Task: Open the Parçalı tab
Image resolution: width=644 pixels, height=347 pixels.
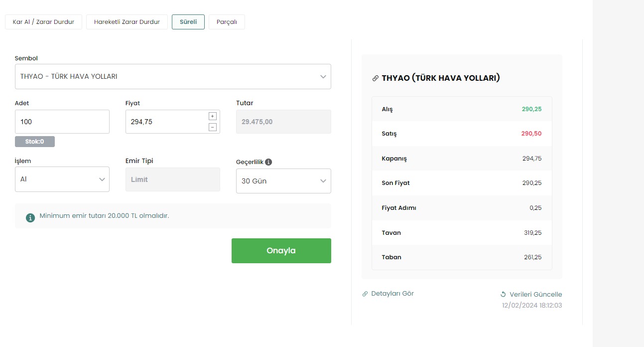Action: click(227, 22)
